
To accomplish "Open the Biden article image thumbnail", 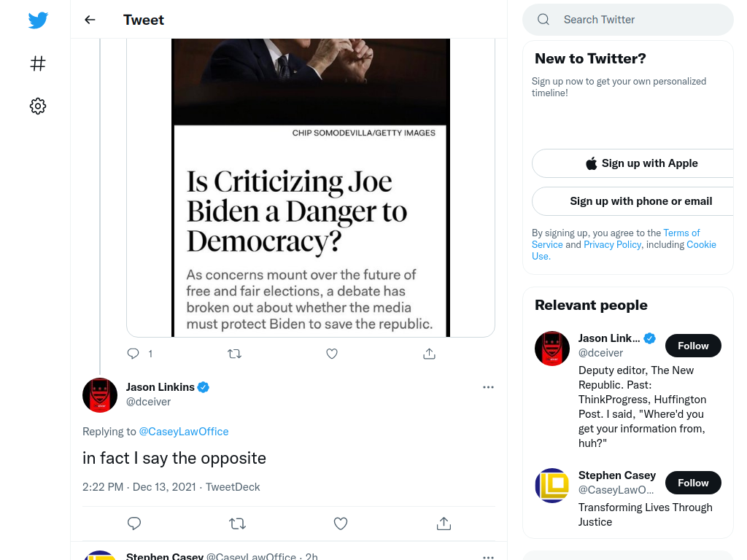I will pyautogui.click(x=311, y=187).
